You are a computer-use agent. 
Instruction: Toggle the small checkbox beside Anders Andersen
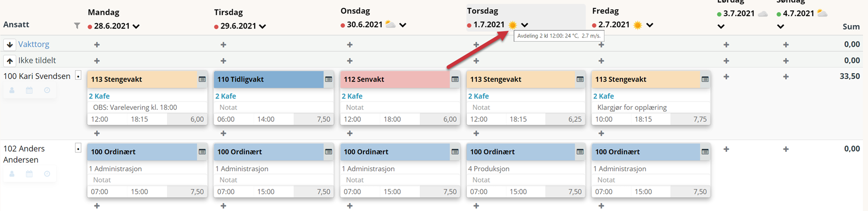78,148
